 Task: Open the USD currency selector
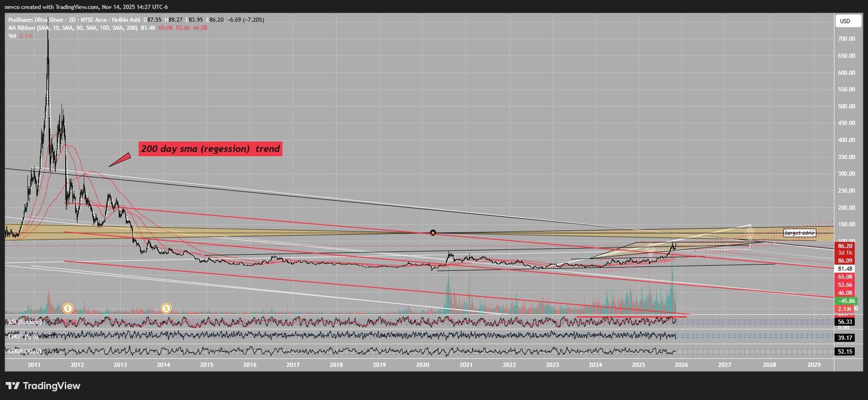[x=848, y=21]
